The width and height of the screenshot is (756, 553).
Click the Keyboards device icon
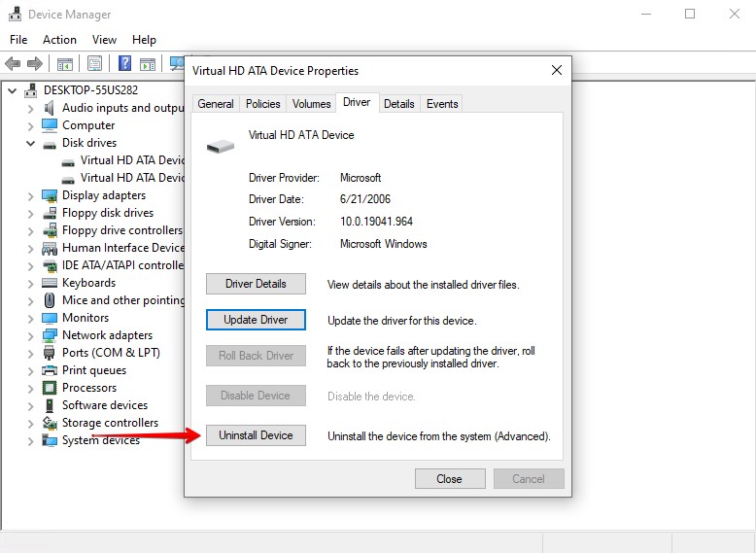(x=50, y=283)
